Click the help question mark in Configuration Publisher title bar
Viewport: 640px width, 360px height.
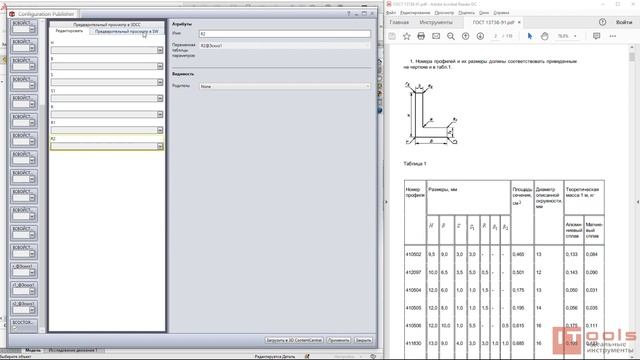coord(349,14)
